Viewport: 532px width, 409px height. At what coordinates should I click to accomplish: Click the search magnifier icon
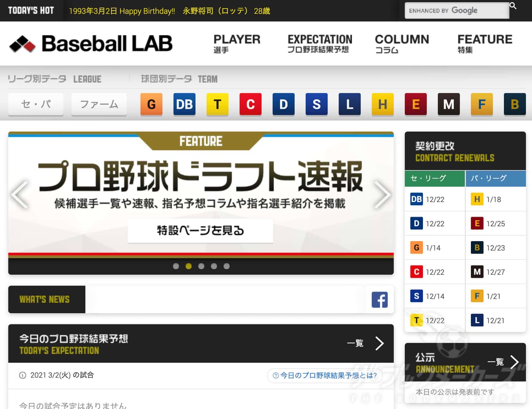point(513,6)
